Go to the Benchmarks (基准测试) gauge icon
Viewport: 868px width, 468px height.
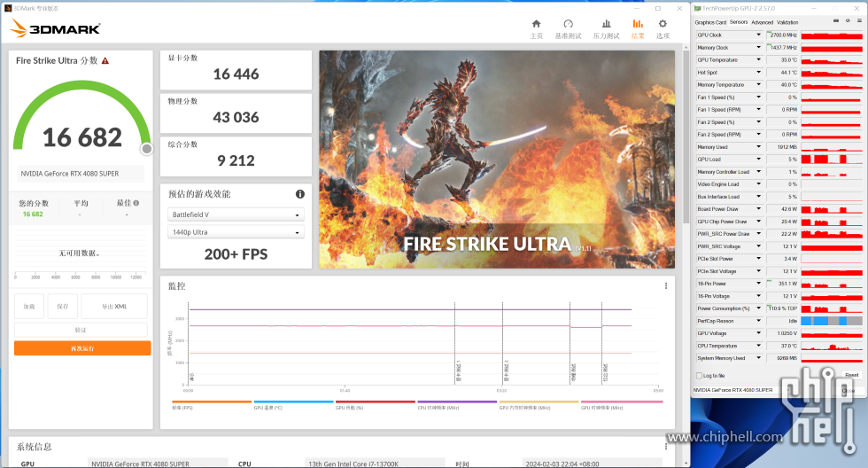coord(568,24)
